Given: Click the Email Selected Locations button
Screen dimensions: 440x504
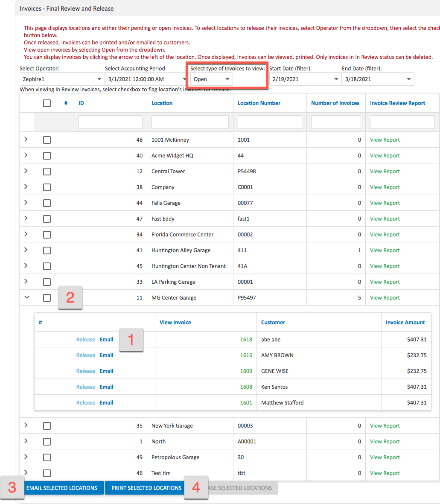Looking at the screenshot, I should point(62,488).
